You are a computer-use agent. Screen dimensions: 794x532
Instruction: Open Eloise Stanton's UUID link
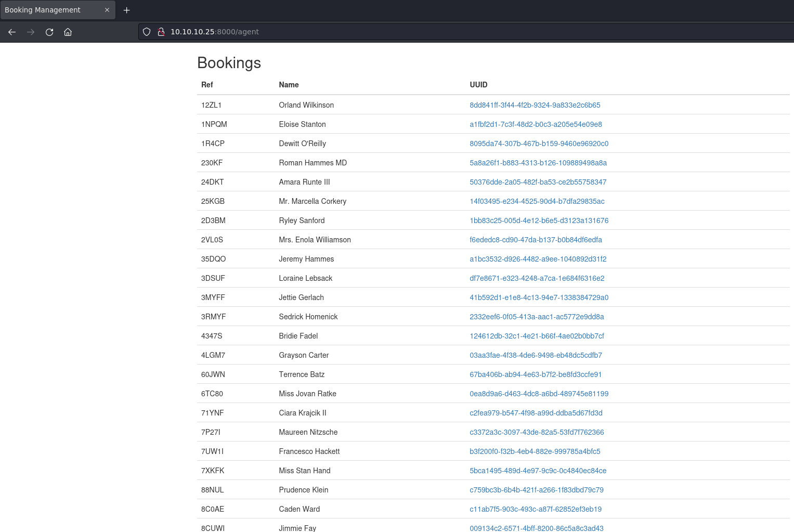pyautogui.click(x=536, y=124)
